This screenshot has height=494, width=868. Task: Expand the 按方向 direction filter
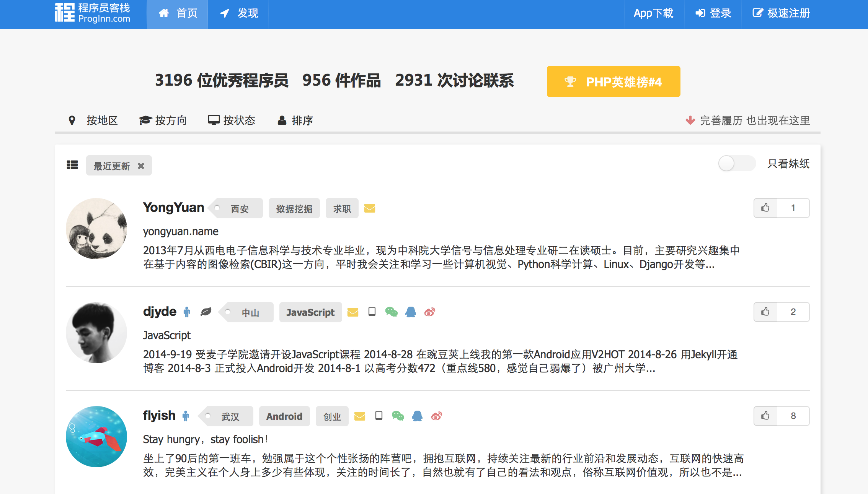pyautogui.click(x=163, y=120)
